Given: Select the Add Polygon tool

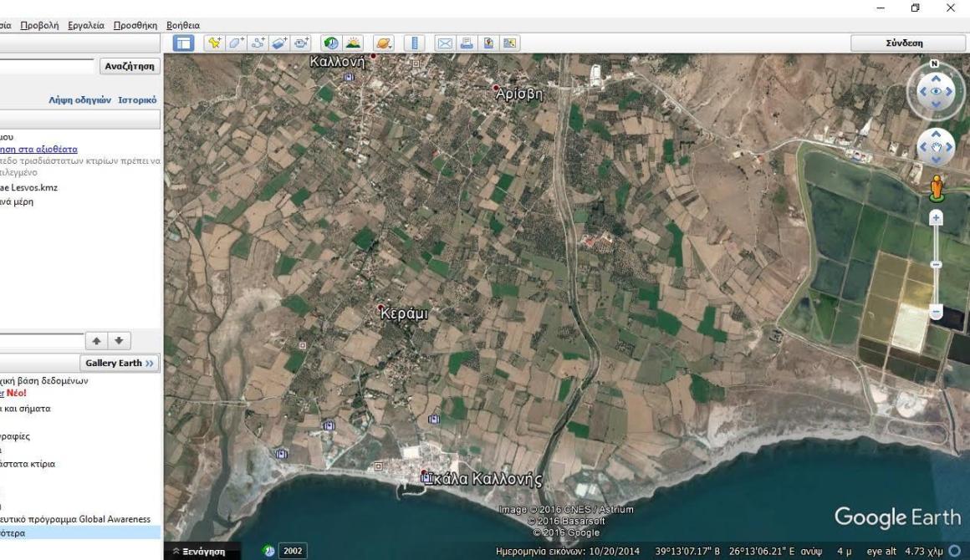Looking at the screenshot, I should pos(236,43).
